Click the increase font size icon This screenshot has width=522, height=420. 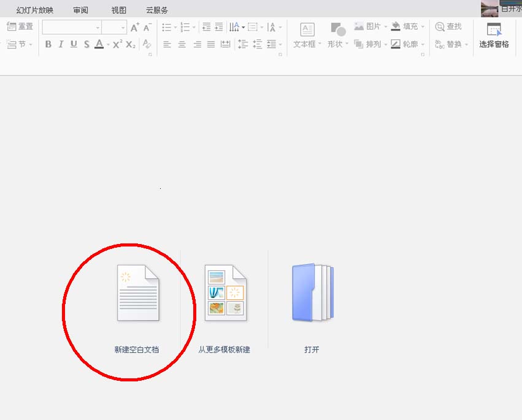134,28
